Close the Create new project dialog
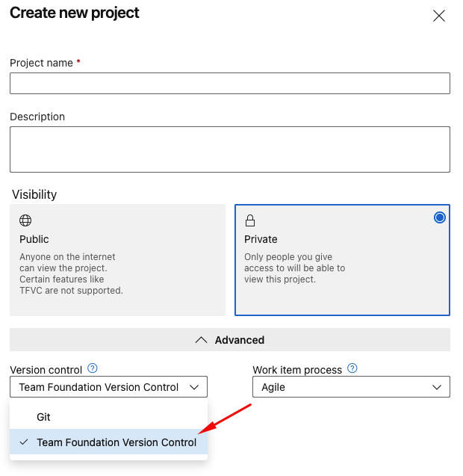The width and height of the screenshot is (463, 476). click(439, 16)
